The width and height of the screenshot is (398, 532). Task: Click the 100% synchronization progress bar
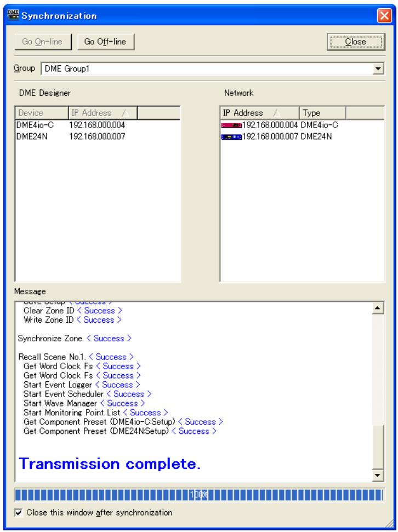(199, 495)
